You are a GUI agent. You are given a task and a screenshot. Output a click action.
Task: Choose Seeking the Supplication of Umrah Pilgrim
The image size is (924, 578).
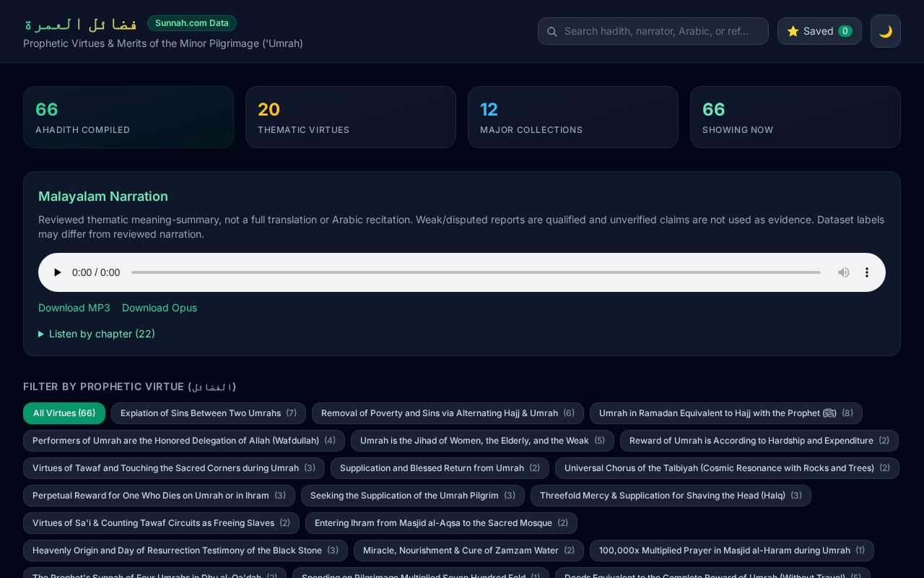(x=413, y=496)
